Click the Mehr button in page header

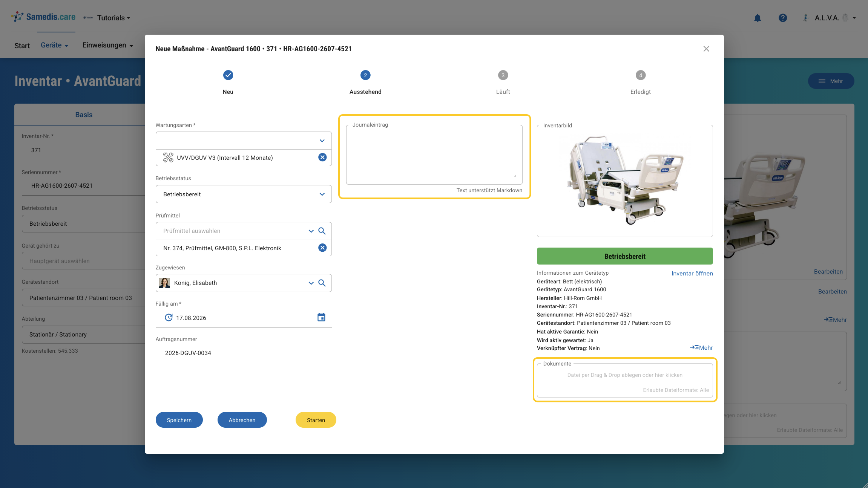click(831, 81)
